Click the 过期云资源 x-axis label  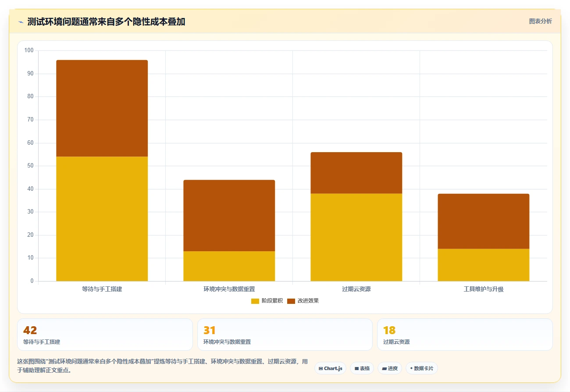356,289
